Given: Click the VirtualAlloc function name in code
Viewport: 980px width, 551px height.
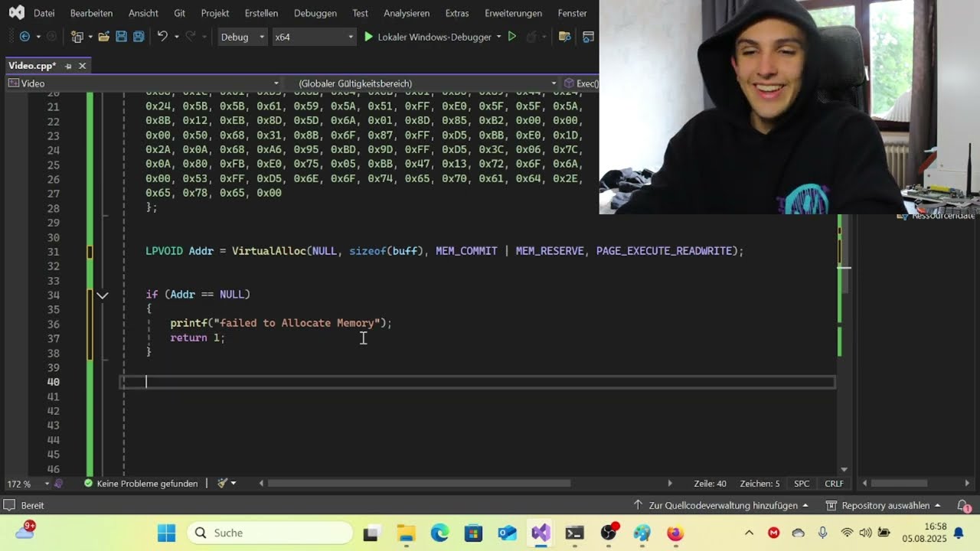Looking at the screenshot, I should click(269, 251).
